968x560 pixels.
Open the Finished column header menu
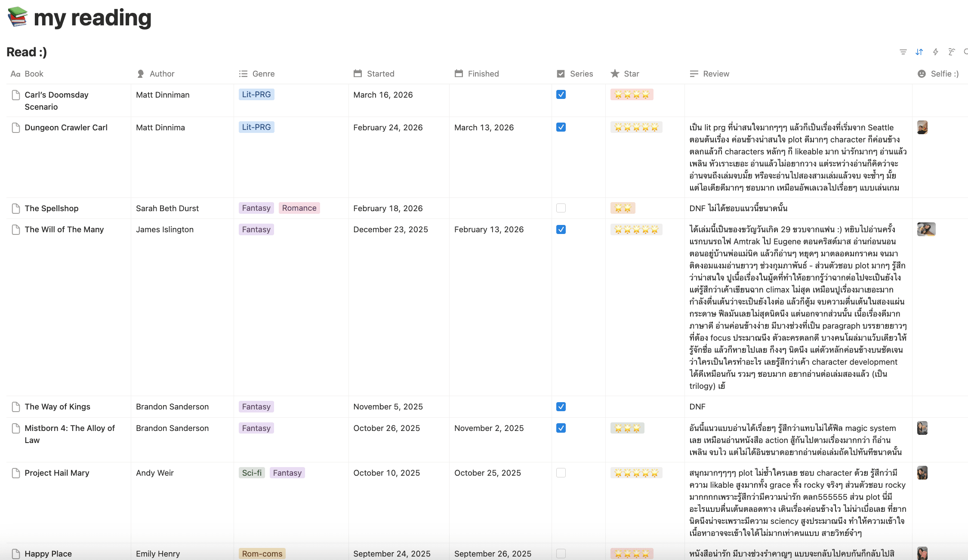(x=483, y=74)
